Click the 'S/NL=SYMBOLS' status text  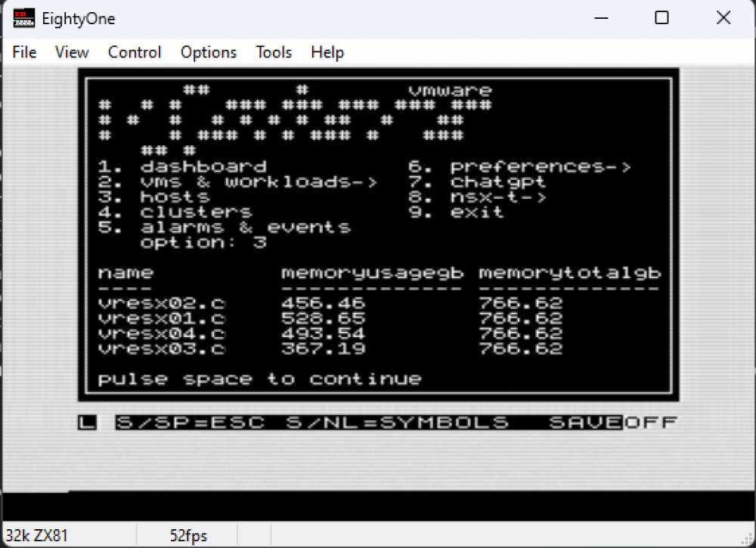pos(397,423)
